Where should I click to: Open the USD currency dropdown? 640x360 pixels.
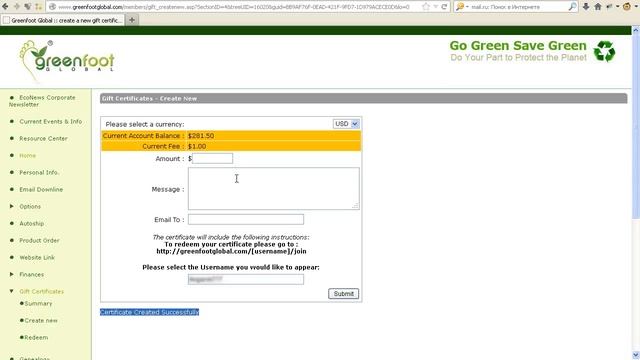[x=346, y=124]
